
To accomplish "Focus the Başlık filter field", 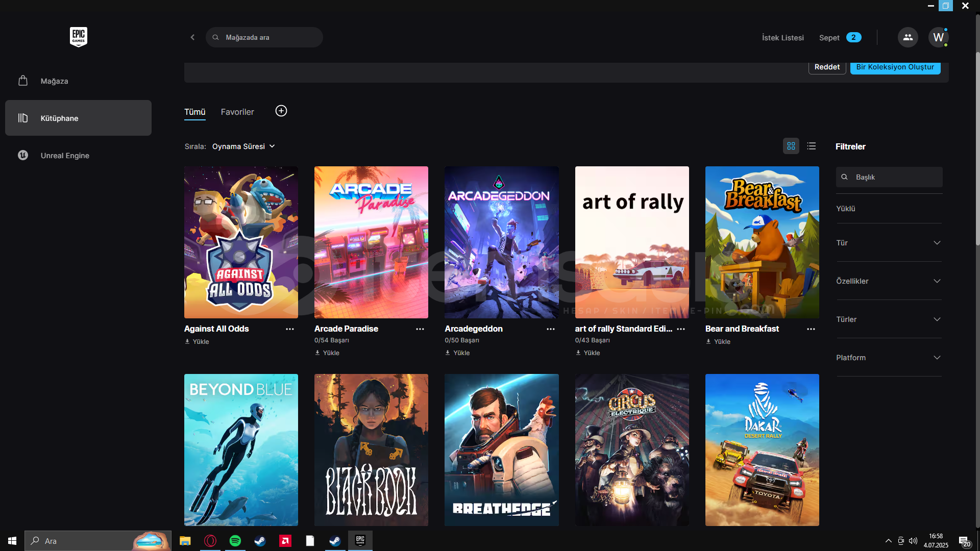I will click(x=889, y=177).
